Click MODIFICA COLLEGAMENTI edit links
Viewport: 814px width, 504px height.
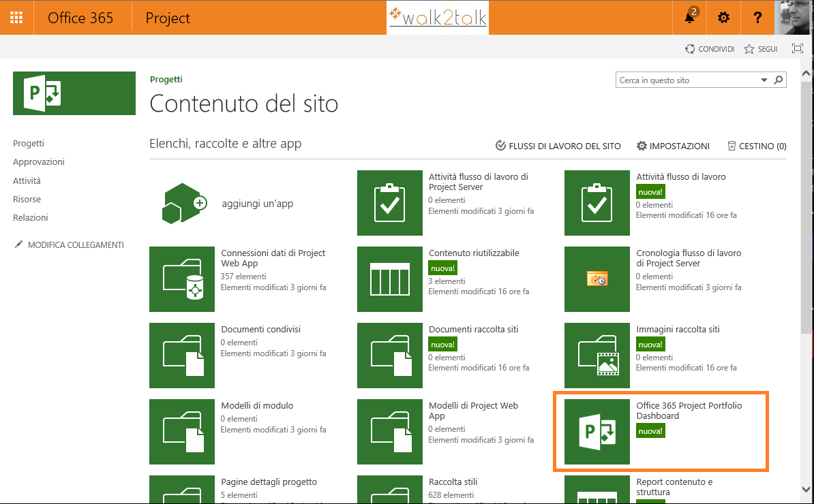click(69, 245)
